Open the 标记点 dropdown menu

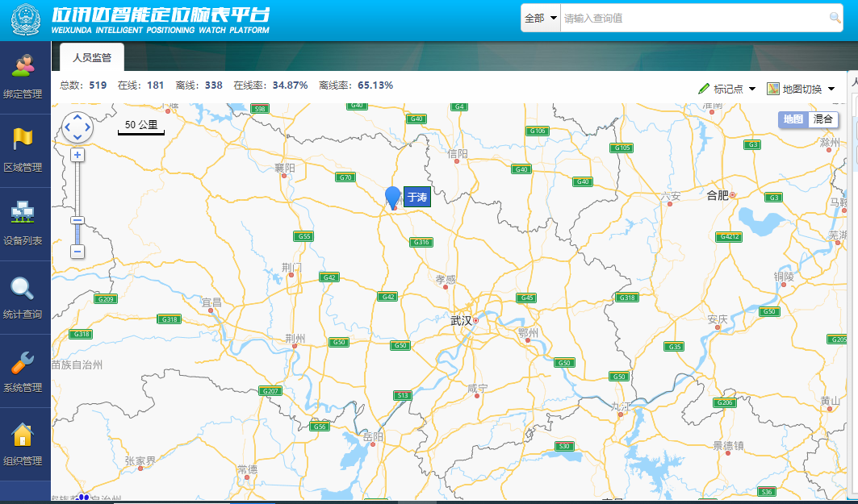click(x=727, y=89)
